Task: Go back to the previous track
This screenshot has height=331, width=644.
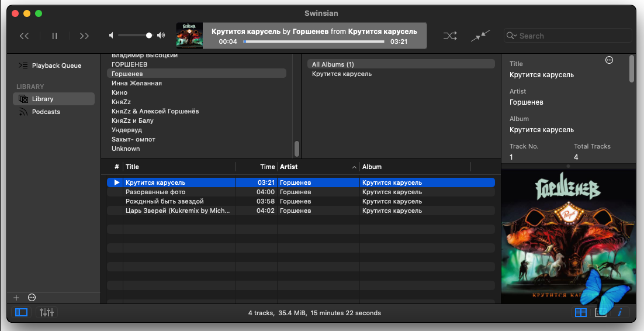Action: [24, 36]
